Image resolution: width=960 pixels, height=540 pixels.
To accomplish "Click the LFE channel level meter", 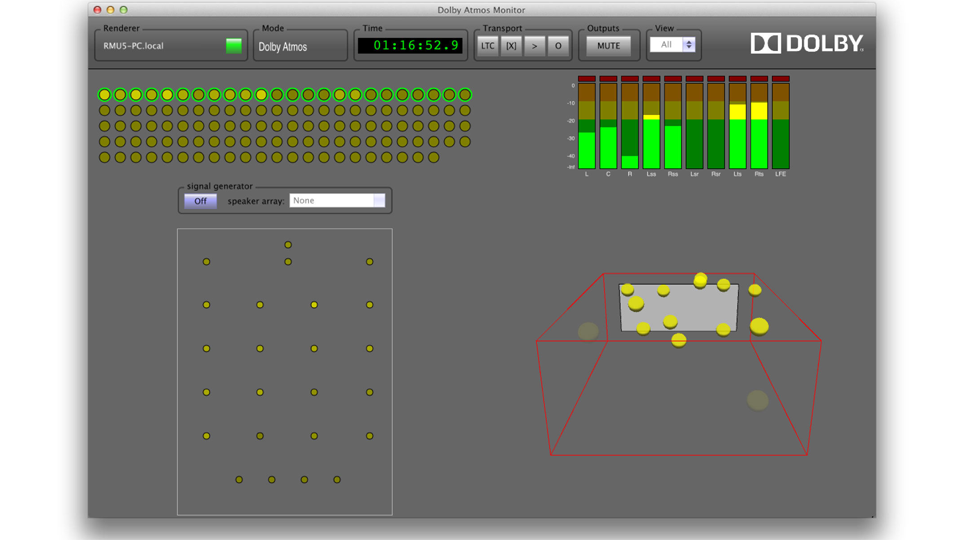I will click(781, 126).
